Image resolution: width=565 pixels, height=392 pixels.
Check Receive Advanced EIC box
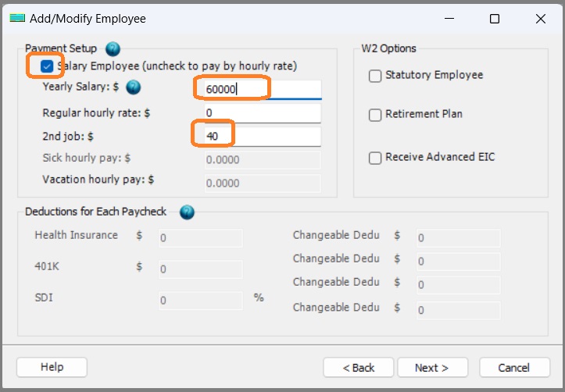coord(375,158)
